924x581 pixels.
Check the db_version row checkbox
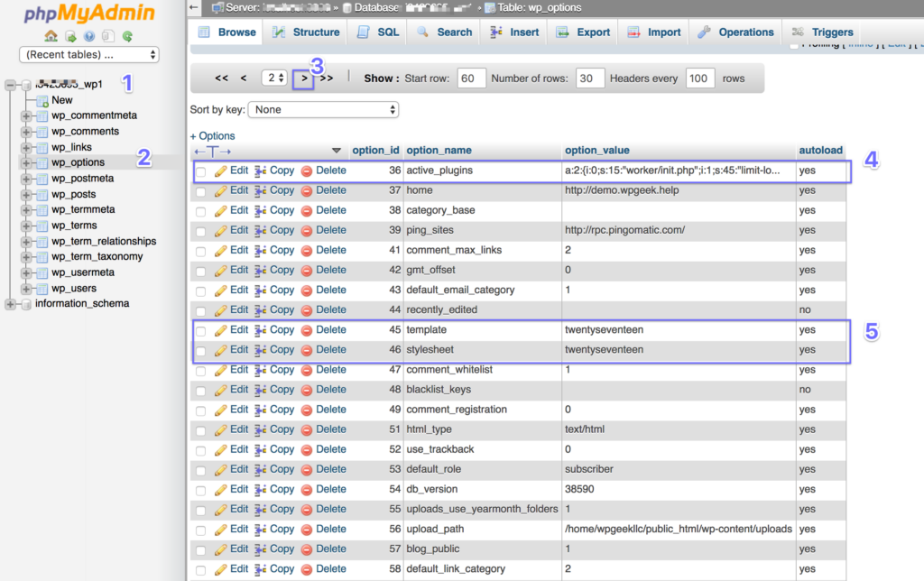click(x=201, y=491)
